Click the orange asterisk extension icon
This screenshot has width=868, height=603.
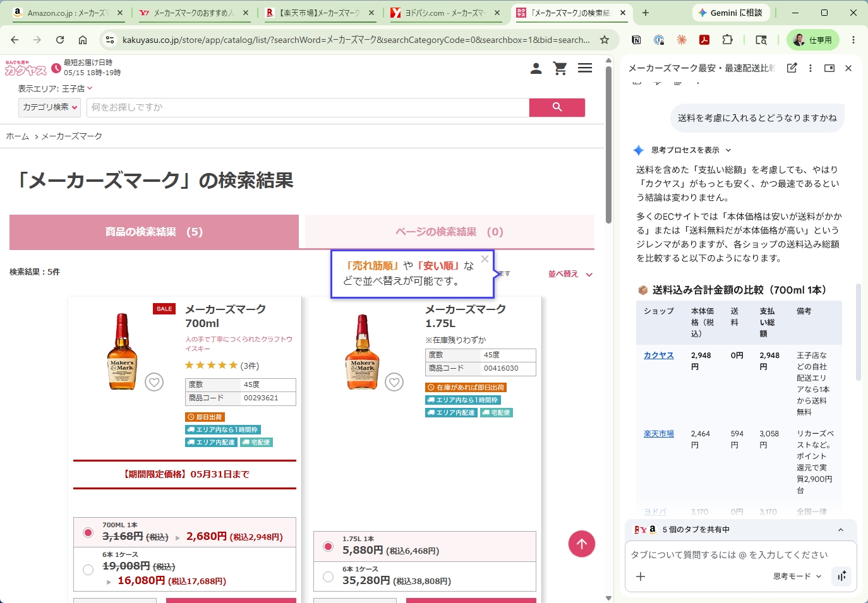682,40
